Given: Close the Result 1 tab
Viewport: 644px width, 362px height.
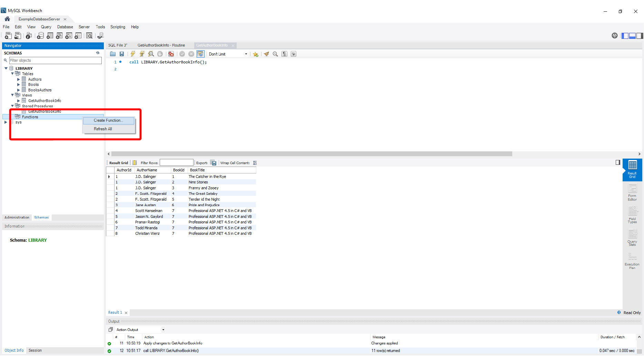Looking at the screenshot, I should click(x=126, y=313).
